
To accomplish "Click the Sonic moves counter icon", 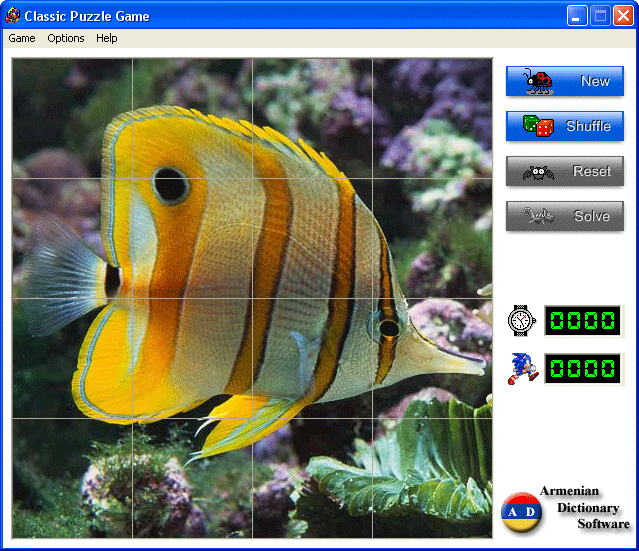I will point(523,368).
